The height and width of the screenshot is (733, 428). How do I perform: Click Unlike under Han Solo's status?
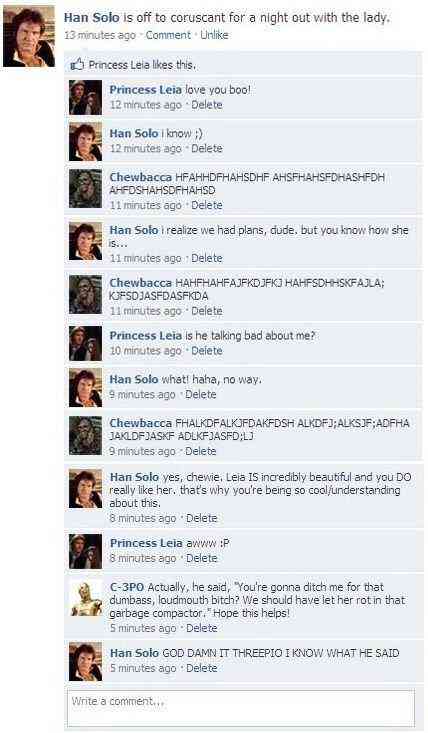point(214,35)
